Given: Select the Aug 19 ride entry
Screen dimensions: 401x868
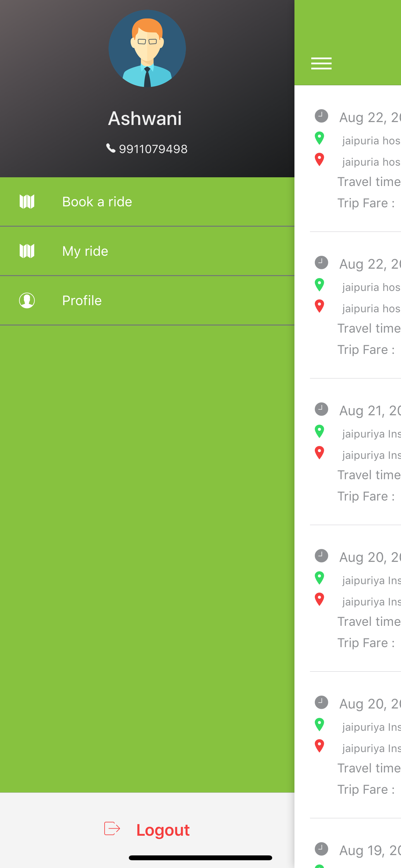Looking at the screenshot, I should click(x=355, y=843).
